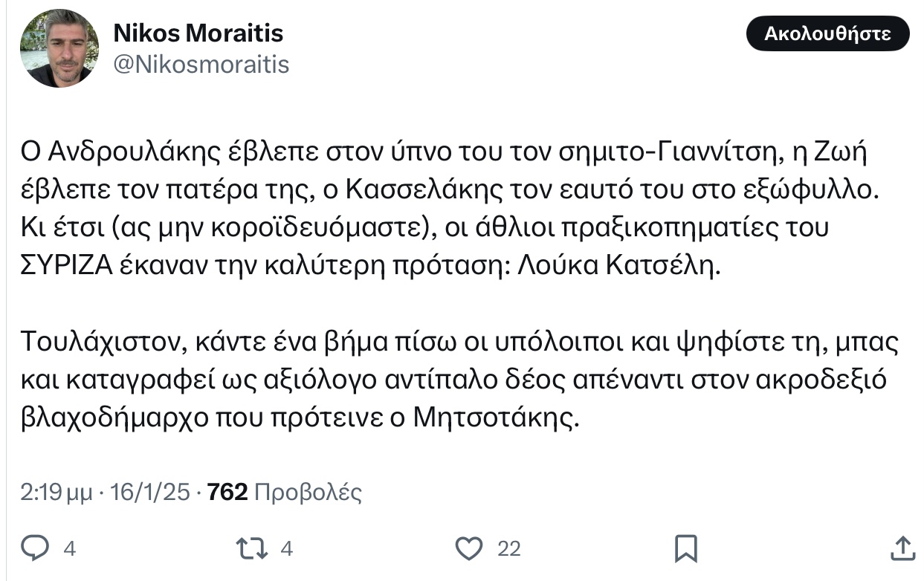
Task: Click the Nikos Moraitis display name
Action: click(x=198, y=33)
